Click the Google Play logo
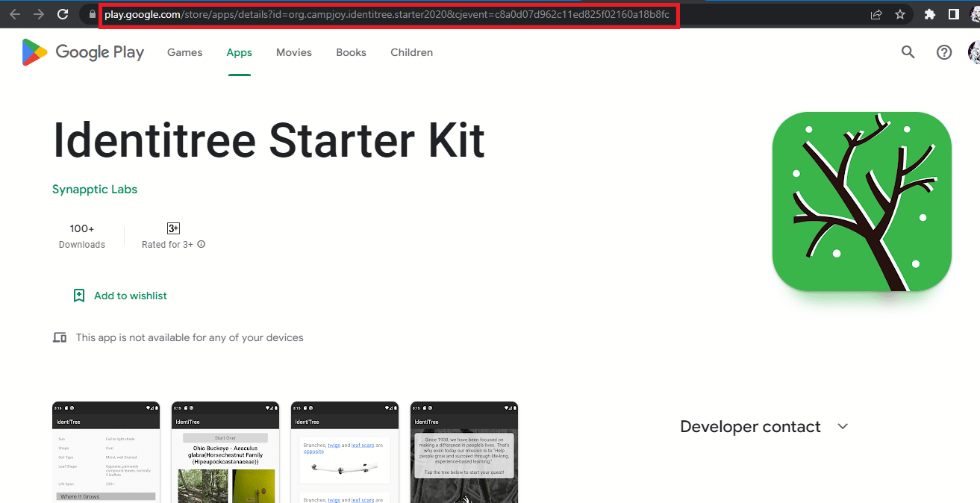The width and height of the screenshot is (980, 503). (83, 52)
